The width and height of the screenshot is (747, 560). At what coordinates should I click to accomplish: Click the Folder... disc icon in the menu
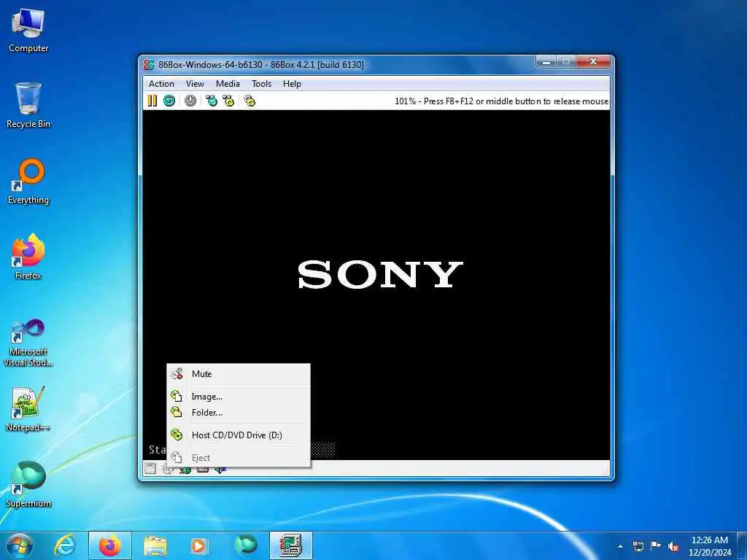[x=177, y=412]
